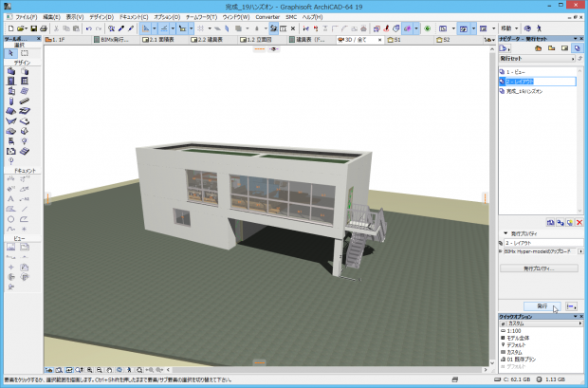This screenshot has height=388, width=588.
Task: Open dropdown arrow beside guide lines button
Action: pos(155,28)
